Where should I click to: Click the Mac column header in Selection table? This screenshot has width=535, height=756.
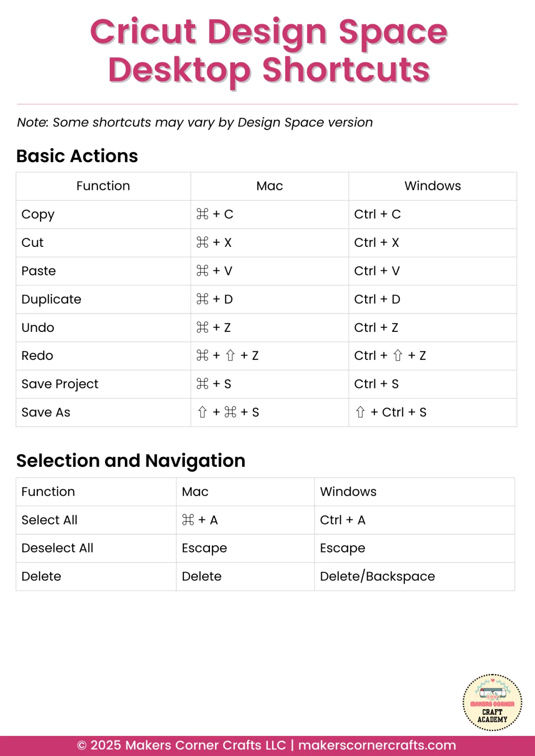click(x=195, y=492)
